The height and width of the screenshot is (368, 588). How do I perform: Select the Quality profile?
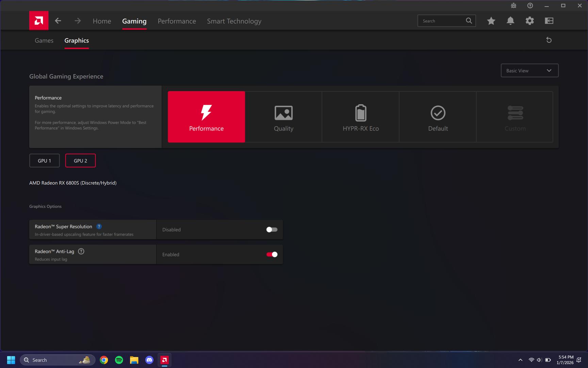click(x=283, y=117)
